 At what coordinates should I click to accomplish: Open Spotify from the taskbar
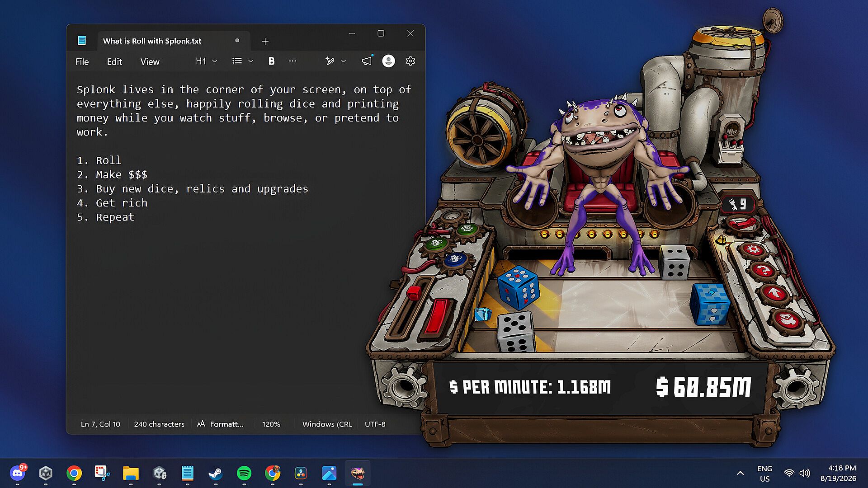coord(244,473)
